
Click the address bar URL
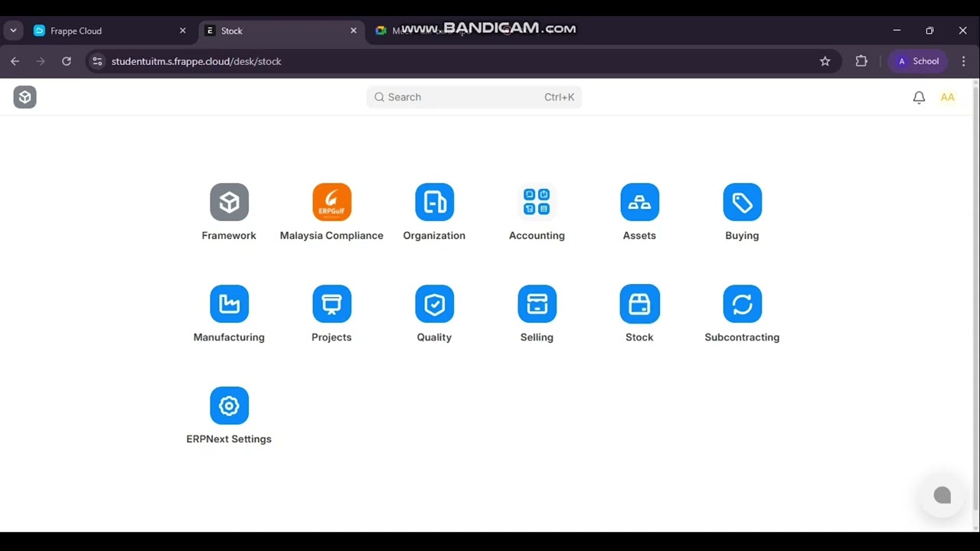click(x=196, y=61)
